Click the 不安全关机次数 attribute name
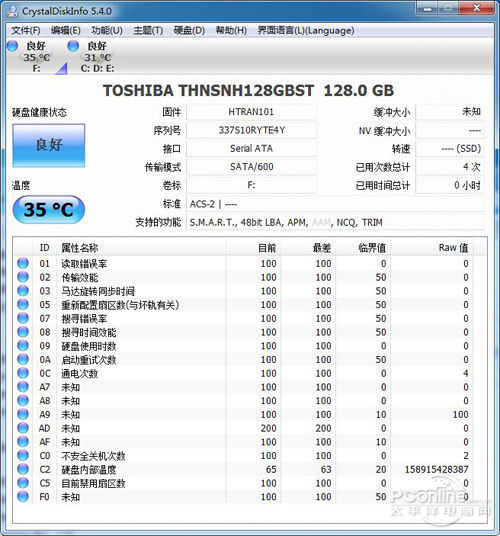 93,456
